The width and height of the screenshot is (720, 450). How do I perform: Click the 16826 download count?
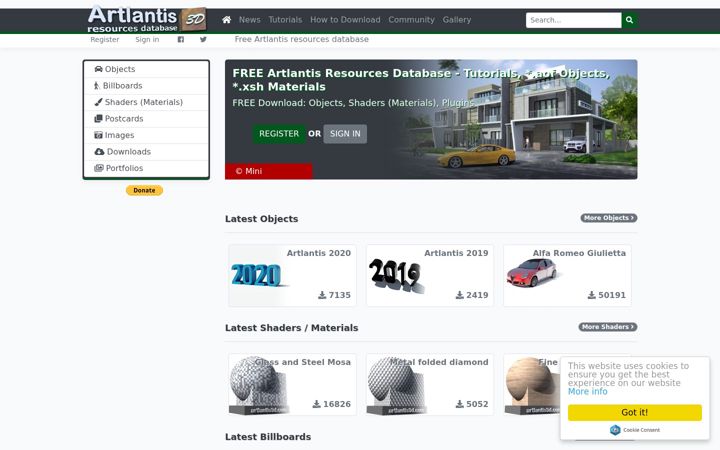tap(337, 404)
